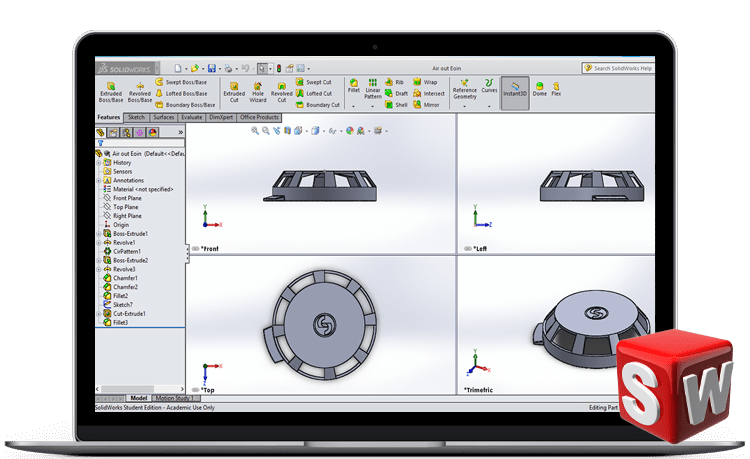750x459 pixels.
Task: Select the Intersect tool
Action: [x=429, y=93]
